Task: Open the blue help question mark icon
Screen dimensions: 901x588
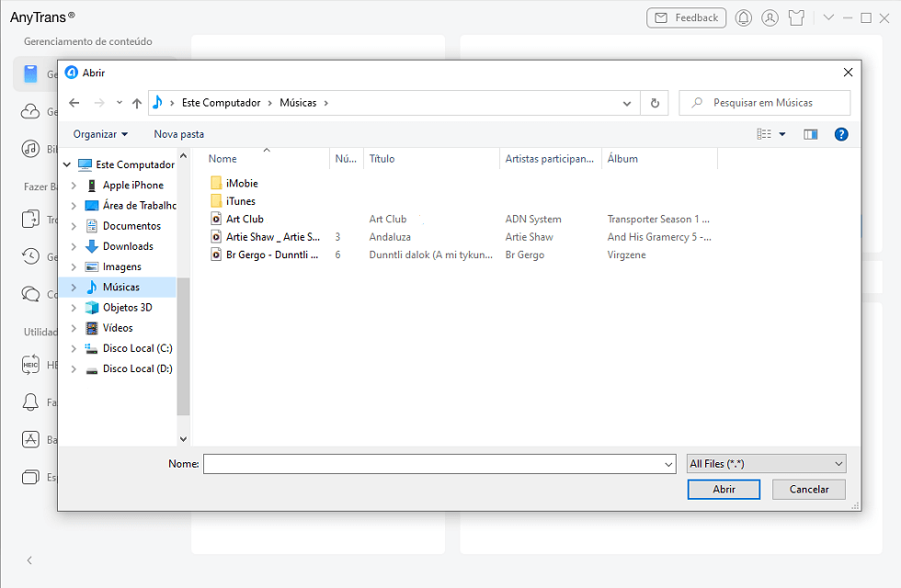Action: point(841,134)
